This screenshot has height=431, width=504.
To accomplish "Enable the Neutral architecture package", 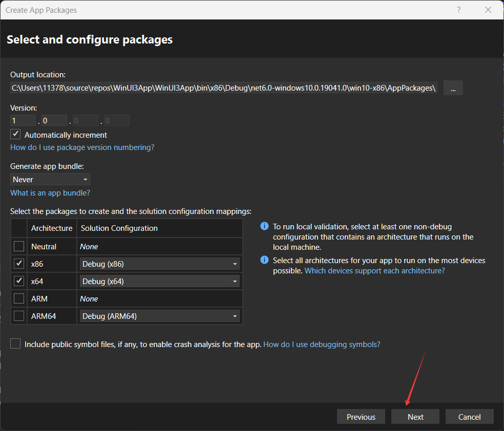I will click(18, 246).
